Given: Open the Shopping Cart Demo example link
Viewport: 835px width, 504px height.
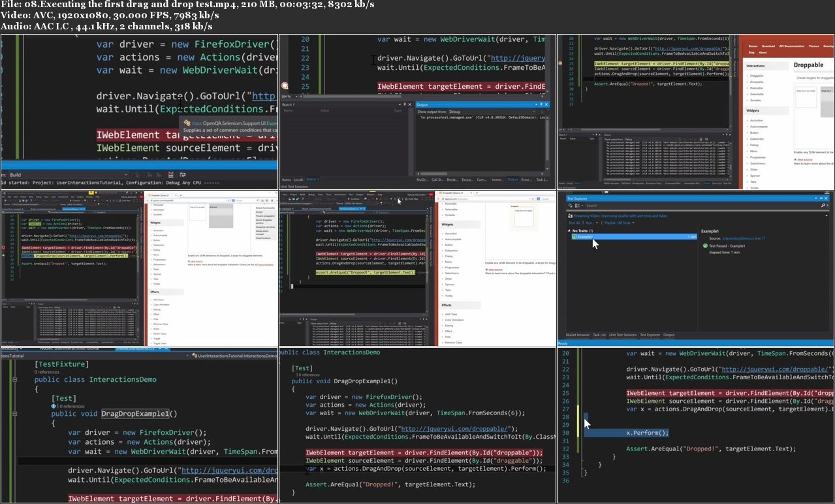Looking at the screenshot, I should click(x=264, y=227).
